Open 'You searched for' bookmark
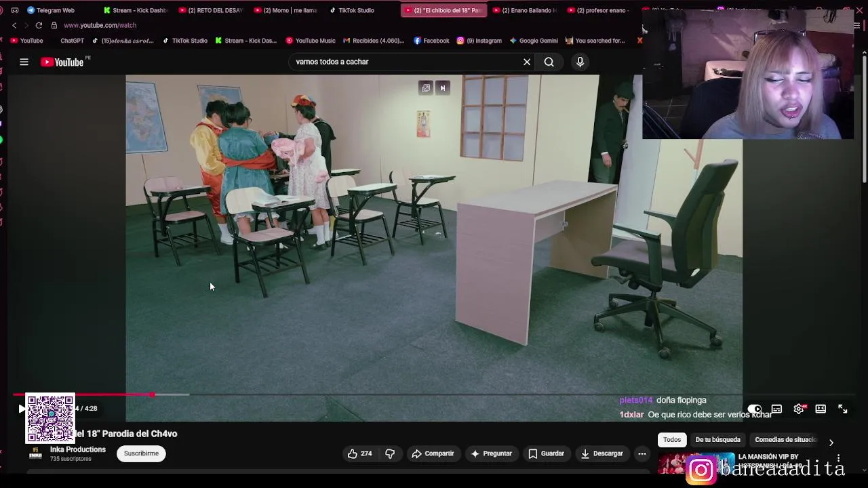The width and height of the screenshot is (868, 488). click(595, 41)
